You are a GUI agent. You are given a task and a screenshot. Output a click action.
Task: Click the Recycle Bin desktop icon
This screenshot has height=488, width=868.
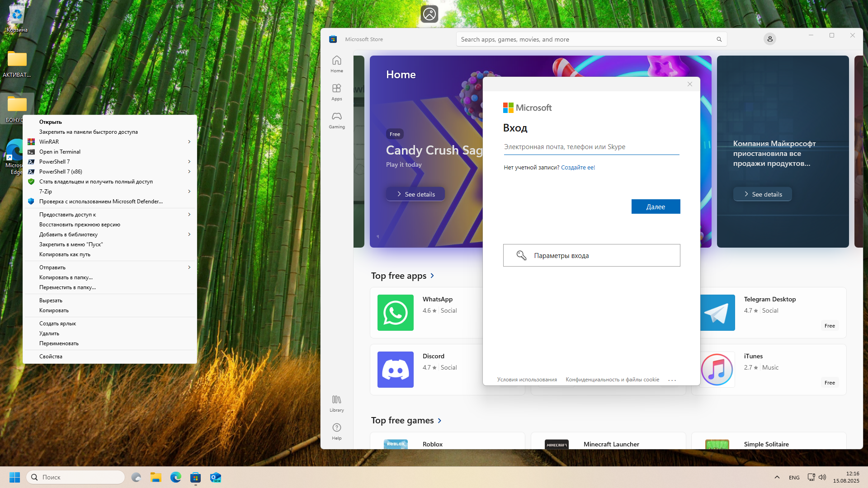tap(17, 19)
